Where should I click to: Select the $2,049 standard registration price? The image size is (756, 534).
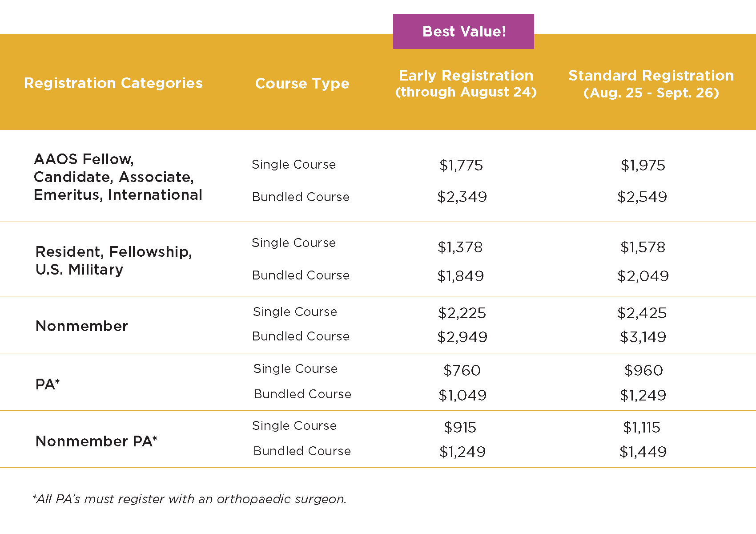point(643,276)
